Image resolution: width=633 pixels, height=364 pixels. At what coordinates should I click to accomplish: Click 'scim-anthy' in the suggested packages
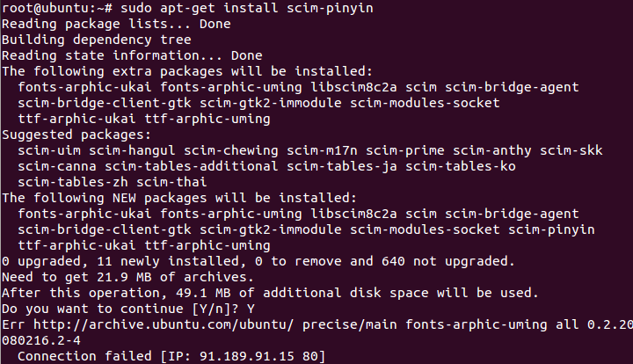click(x=492, y=150)
